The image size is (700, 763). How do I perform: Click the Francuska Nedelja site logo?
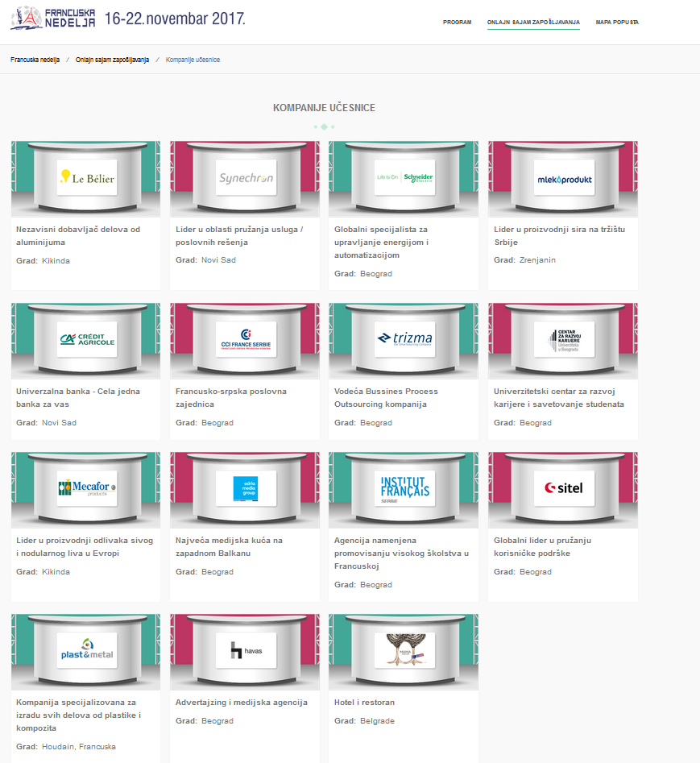53,18
